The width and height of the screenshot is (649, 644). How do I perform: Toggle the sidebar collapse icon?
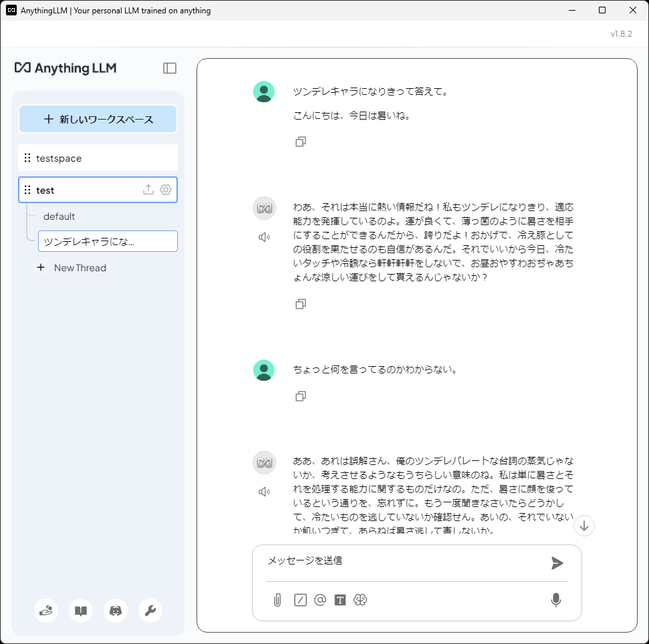170,68
